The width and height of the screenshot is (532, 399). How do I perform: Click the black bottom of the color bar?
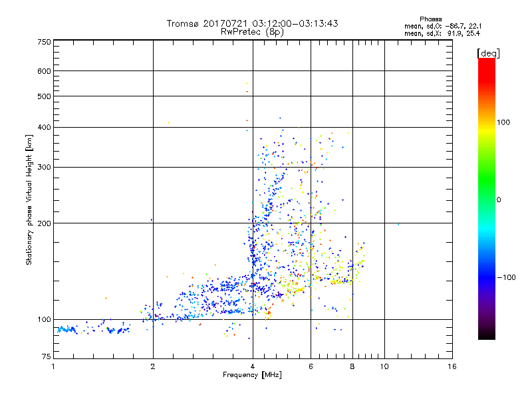pyautogui.click(x=487, y=334)
